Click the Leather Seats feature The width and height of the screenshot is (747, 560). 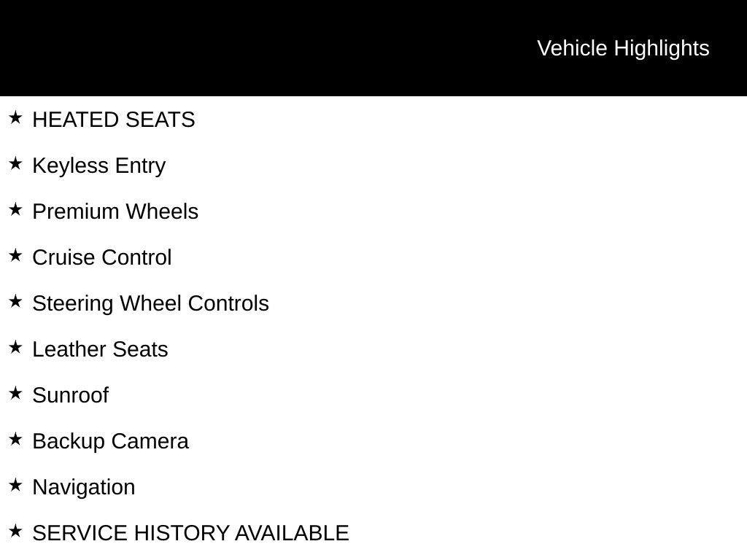tap(100, 349)
